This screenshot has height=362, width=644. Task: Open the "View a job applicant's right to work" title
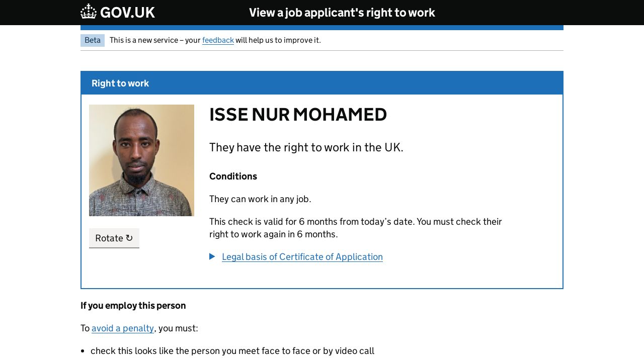(342, 13)
